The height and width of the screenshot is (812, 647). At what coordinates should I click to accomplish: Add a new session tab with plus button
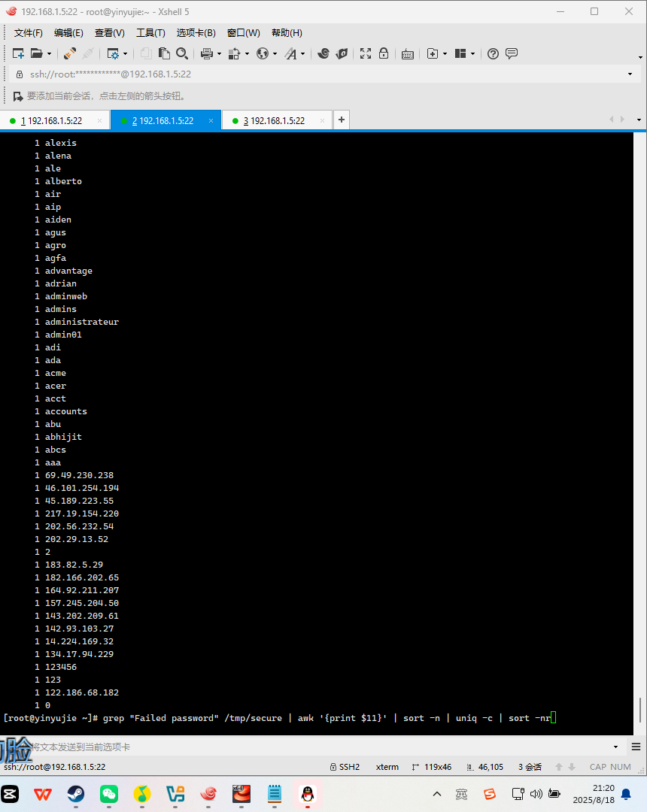point(342,120)
